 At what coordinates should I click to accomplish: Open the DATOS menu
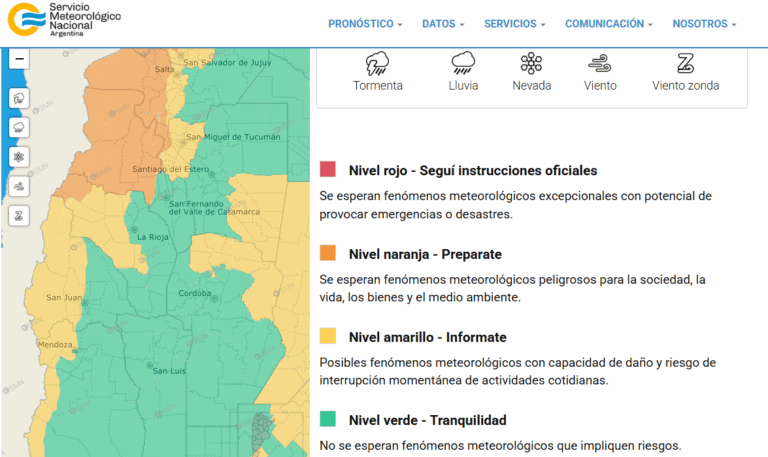pyautogui.click(x=443, y=24)
